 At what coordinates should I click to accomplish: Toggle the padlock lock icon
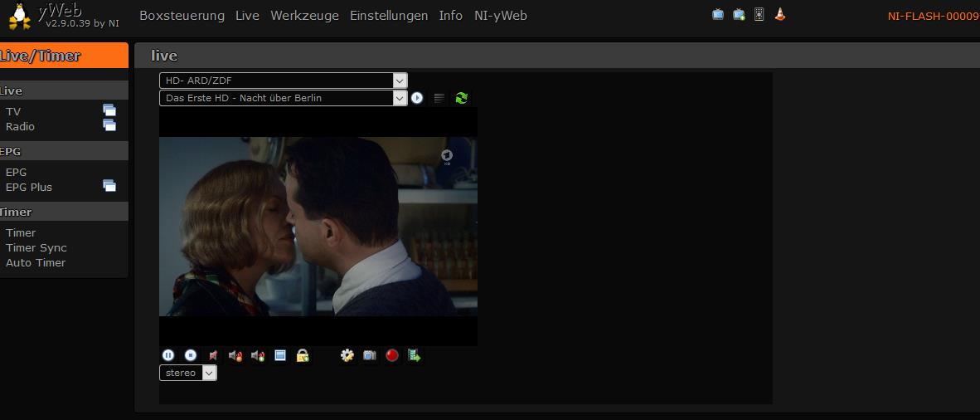click(303, 355)
